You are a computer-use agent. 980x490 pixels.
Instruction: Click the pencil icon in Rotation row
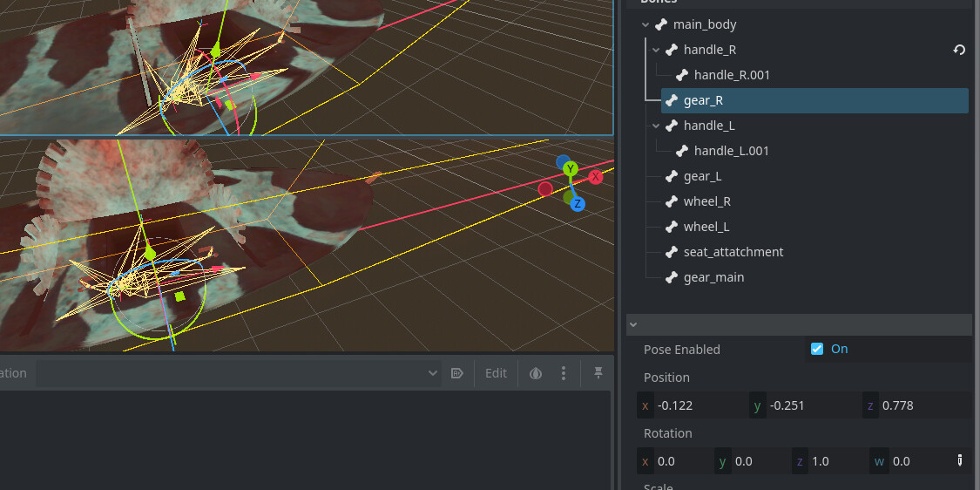point(960,461)
